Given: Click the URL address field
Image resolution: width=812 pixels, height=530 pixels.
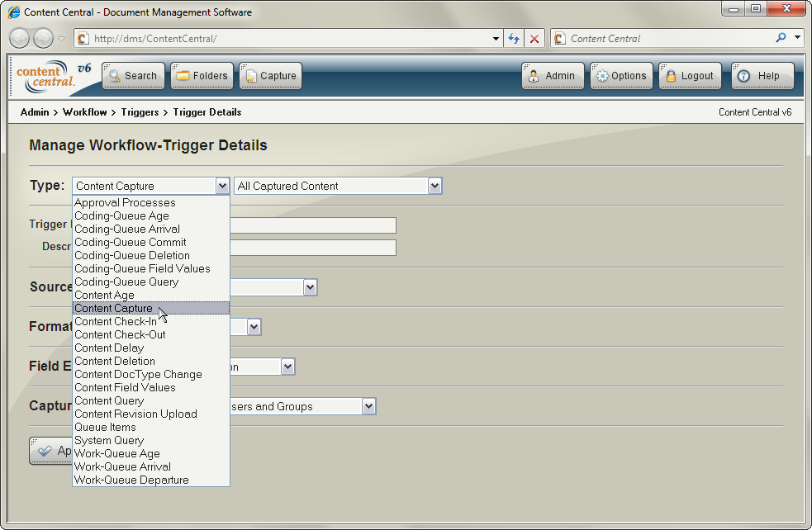Looking at the screenshot, I should [290, 38].
